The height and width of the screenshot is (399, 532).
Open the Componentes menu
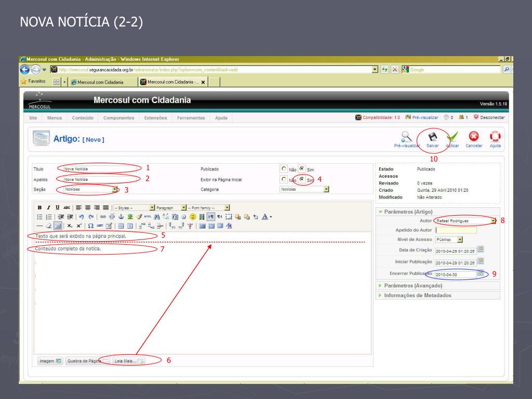coord(119,118)
